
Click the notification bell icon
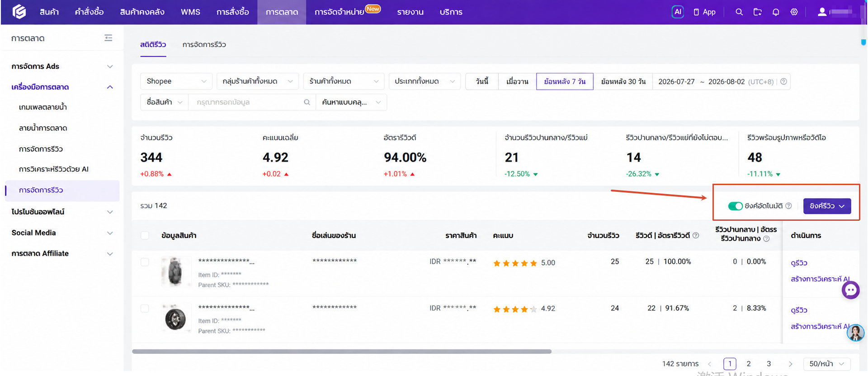coord(776,12)
